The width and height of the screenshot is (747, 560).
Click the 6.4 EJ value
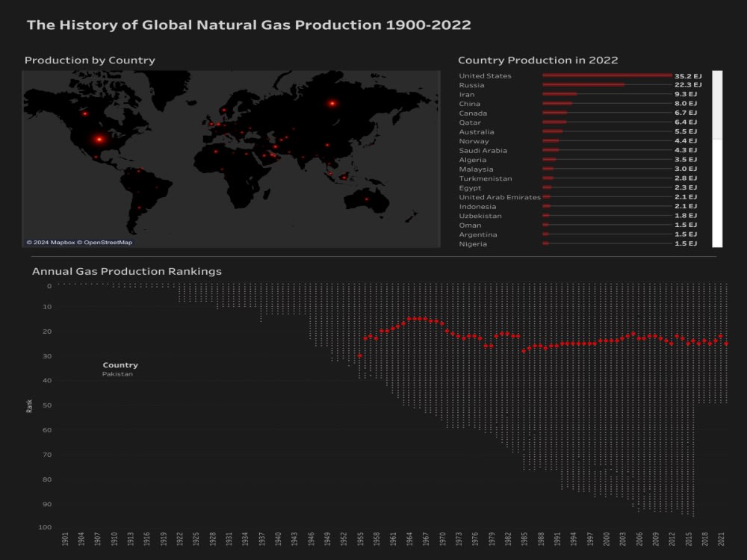(686, 122)
